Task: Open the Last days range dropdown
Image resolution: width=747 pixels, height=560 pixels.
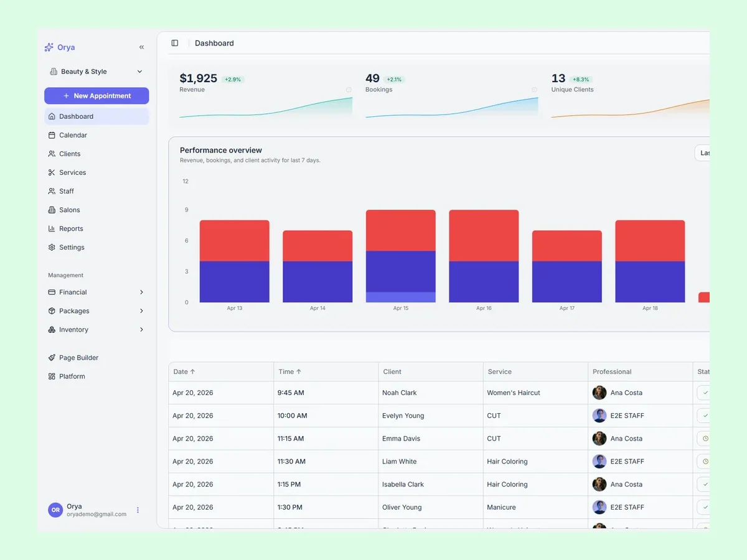Action: tap(702, 153)
